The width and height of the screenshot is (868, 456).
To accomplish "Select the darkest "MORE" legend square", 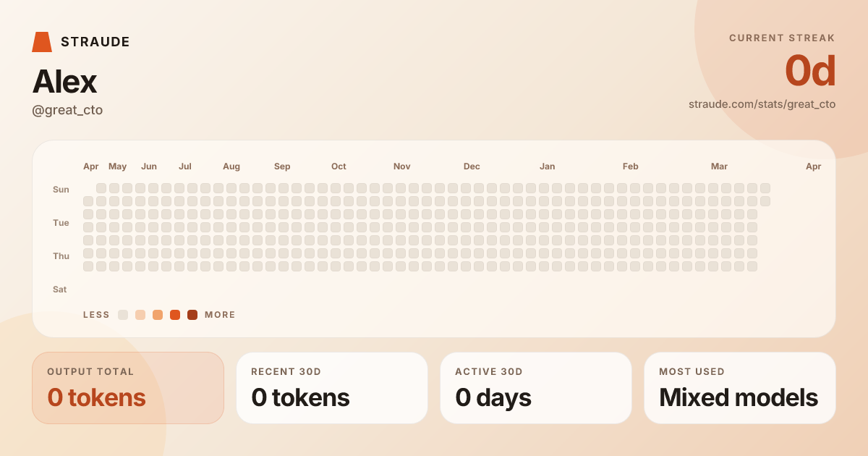I will [x=191, y=314].
